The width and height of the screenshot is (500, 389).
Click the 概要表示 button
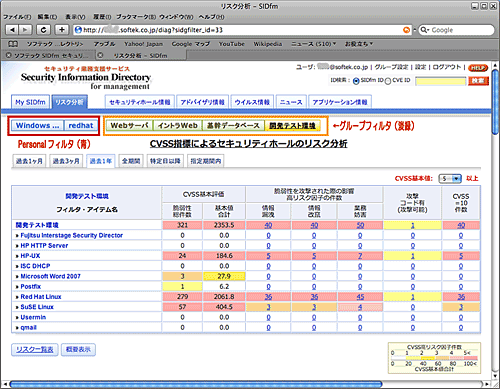(78, 350)
